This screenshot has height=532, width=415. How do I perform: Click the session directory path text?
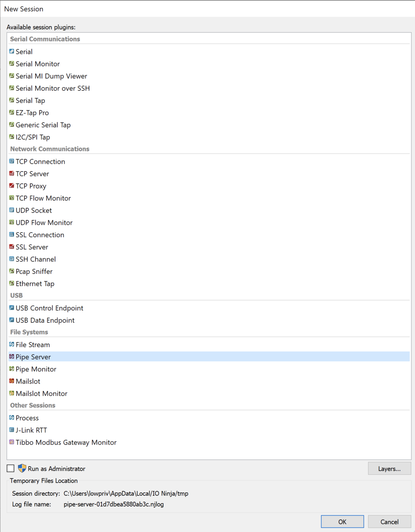click(126, 493)
